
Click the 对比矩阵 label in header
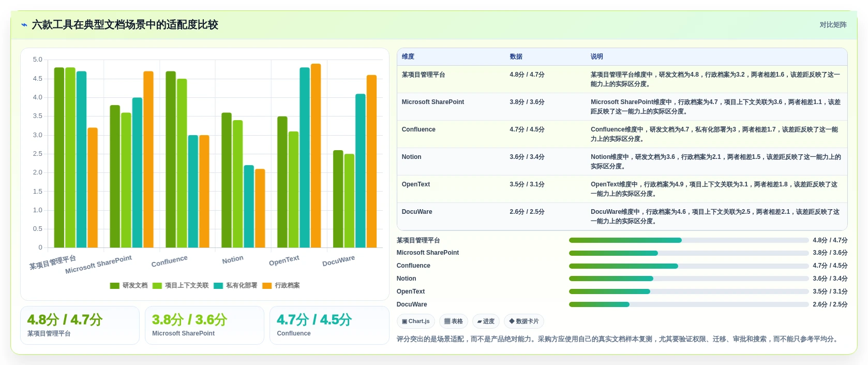(x=833, y=25)
